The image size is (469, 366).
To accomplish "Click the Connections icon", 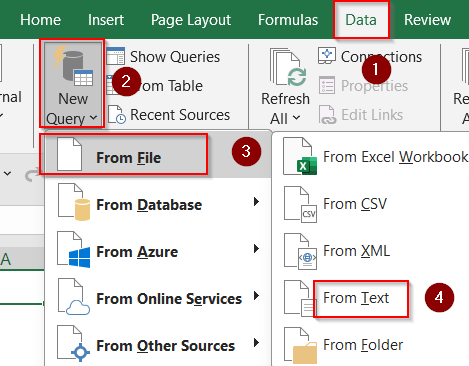I will (x=327, y=55).
